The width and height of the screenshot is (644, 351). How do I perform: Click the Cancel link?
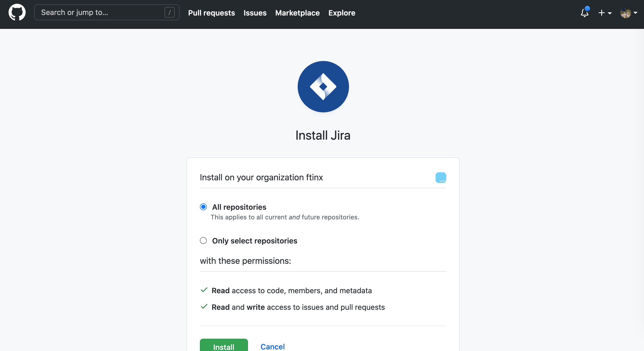[x=272, y=346]
